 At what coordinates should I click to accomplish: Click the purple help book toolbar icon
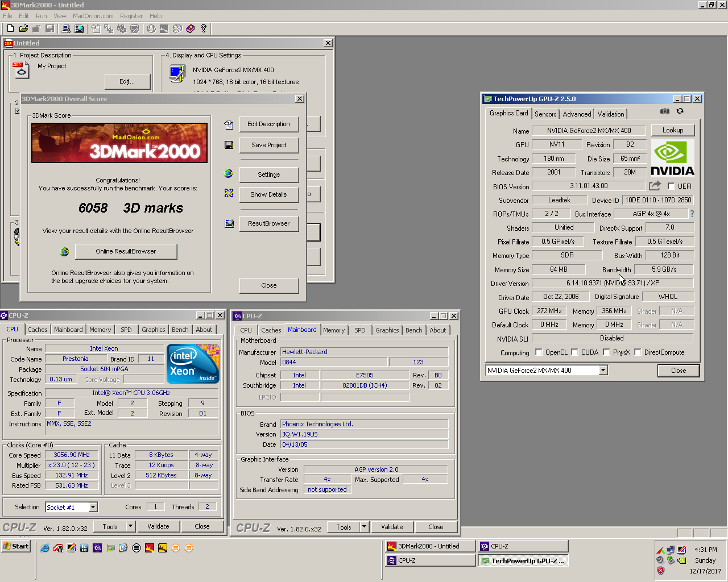pos(190,28)
